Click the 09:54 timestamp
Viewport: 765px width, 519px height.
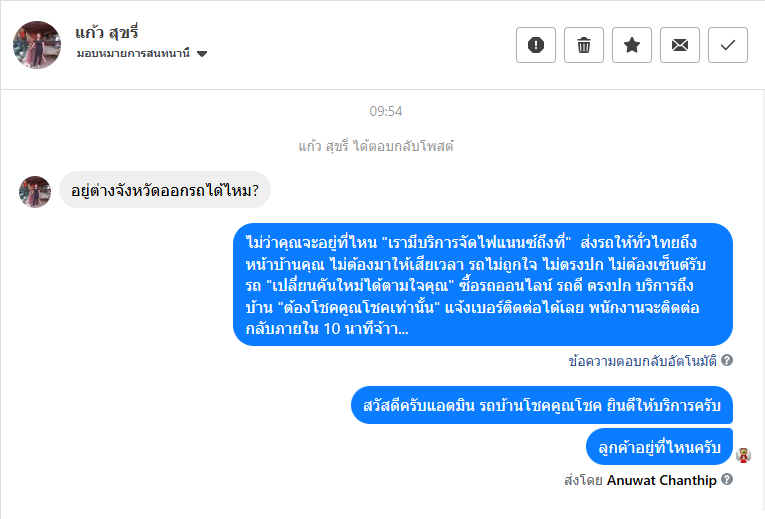385,111
